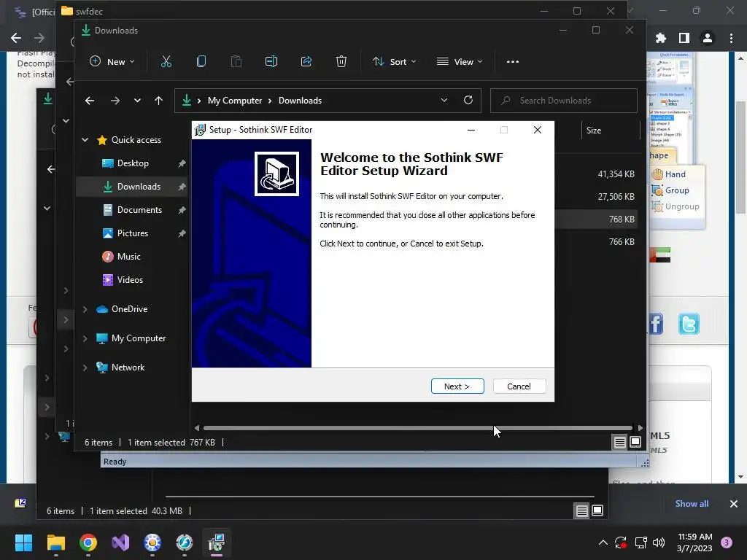Screen dimensions: 747x560
Task: Open the See more ellipsis menu
Action: (513, 61)
